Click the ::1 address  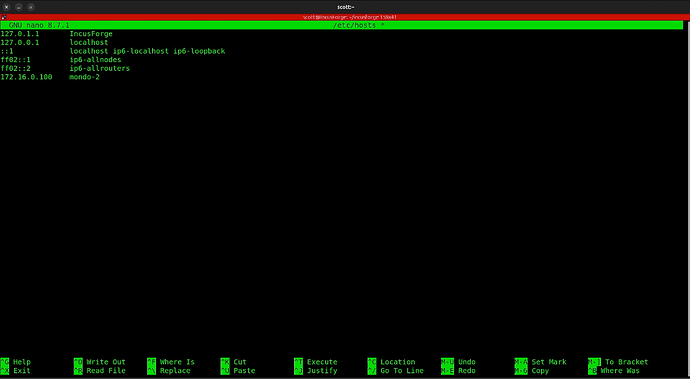pos(7,51)
